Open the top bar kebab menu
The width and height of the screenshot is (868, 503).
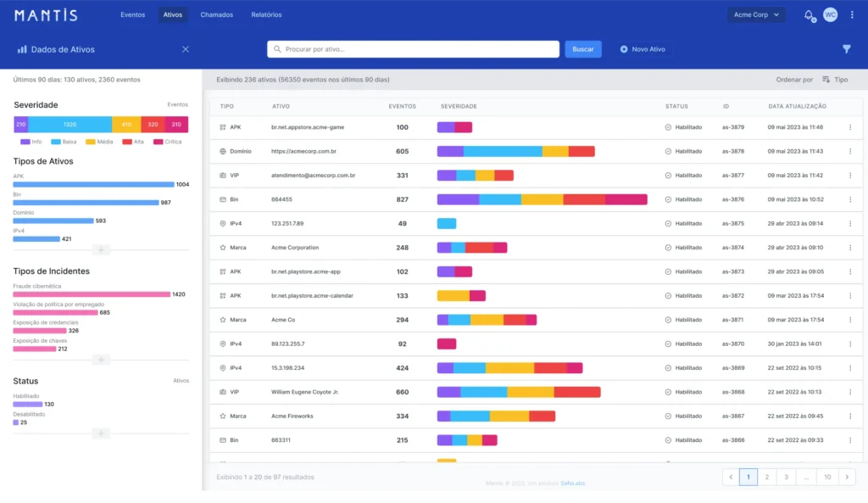(x=852, y=14)
